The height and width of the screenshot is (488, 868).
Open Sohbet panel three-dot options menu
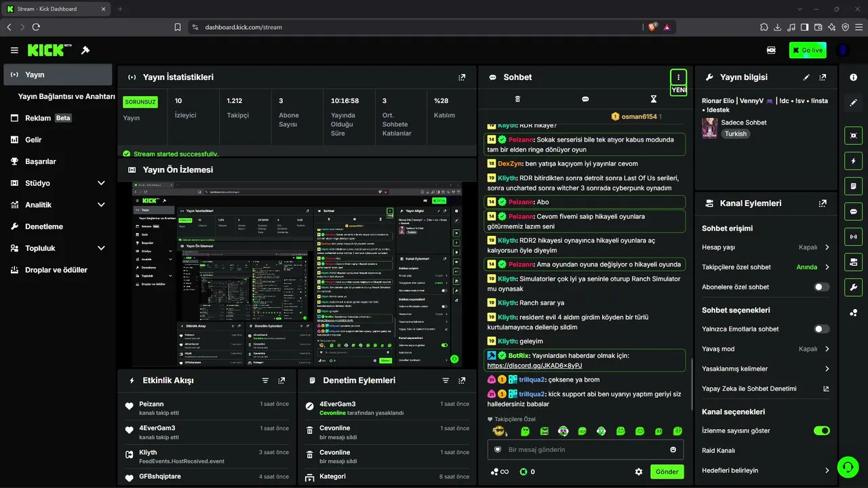[678, 77]
